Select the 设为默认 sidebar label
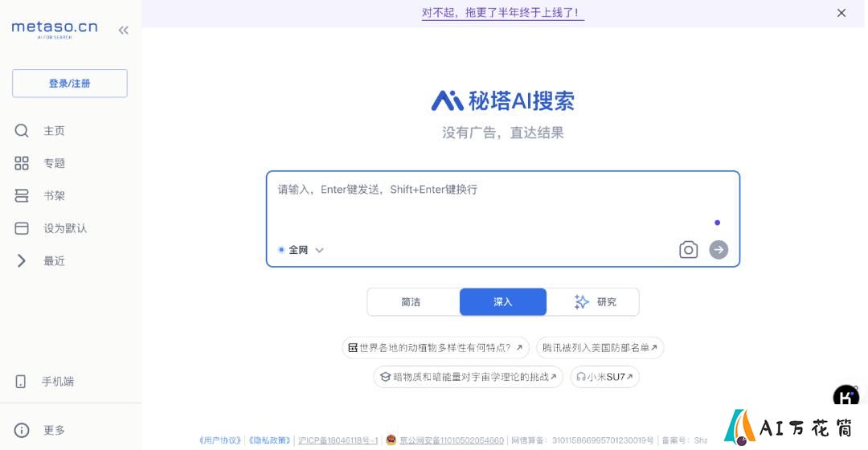 (x=65, y=228)
